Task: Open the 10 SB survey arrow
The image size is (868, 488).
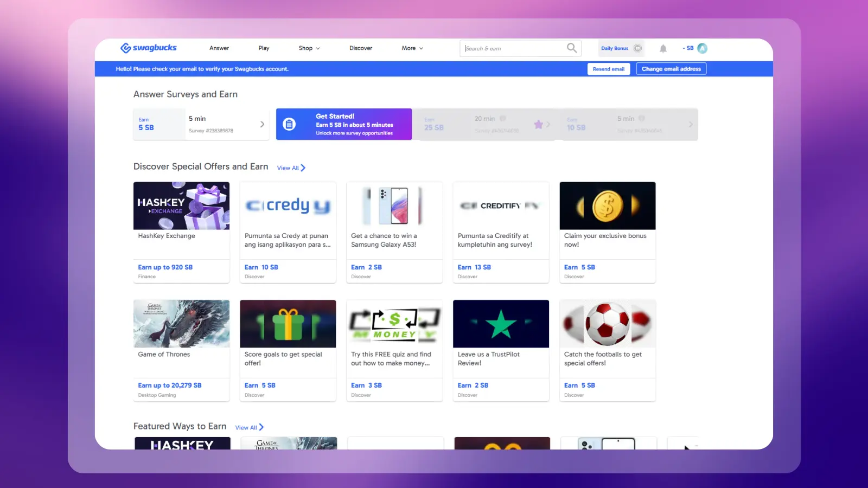Action: click(x=691, y=124)
